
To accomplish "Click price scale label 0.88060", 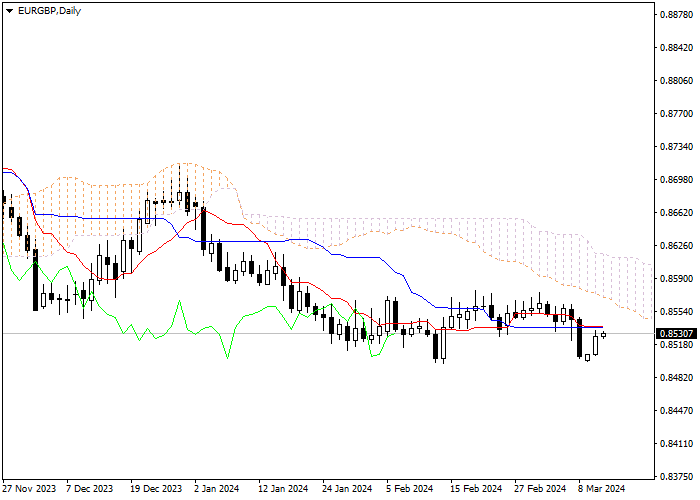I will 676,81.
